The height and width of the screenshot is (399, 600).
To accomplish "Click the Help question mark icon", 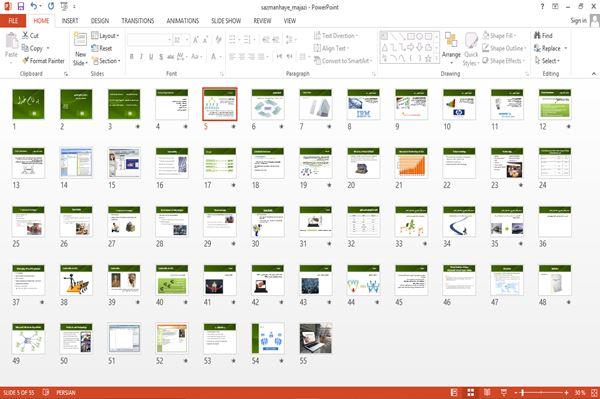I will [x=542, y=7].
